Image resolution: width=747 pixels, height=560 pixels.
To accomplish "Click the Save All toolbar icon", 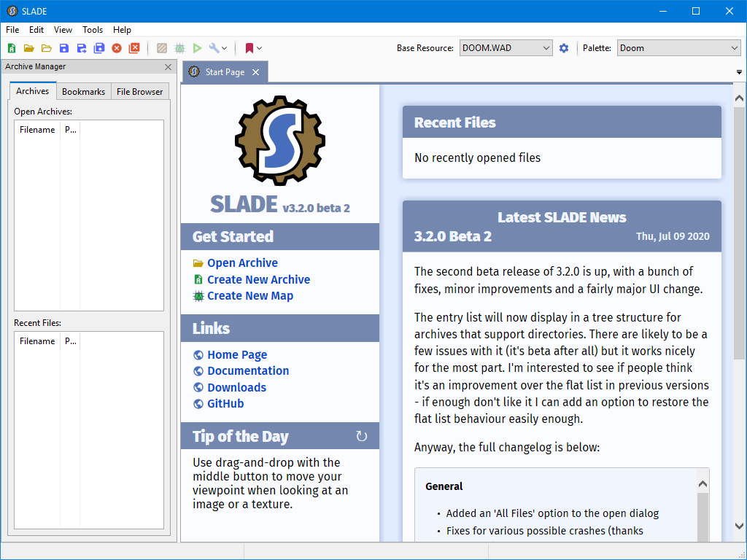I will pyautogui.click(x=99, y=48).
